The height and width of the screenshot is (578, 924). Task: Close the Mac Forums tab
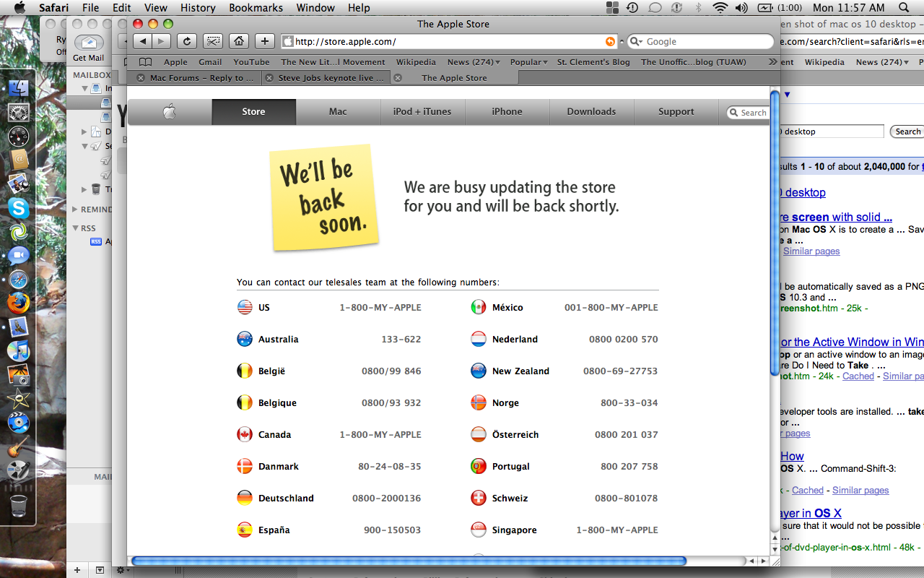tap(141, 78)
